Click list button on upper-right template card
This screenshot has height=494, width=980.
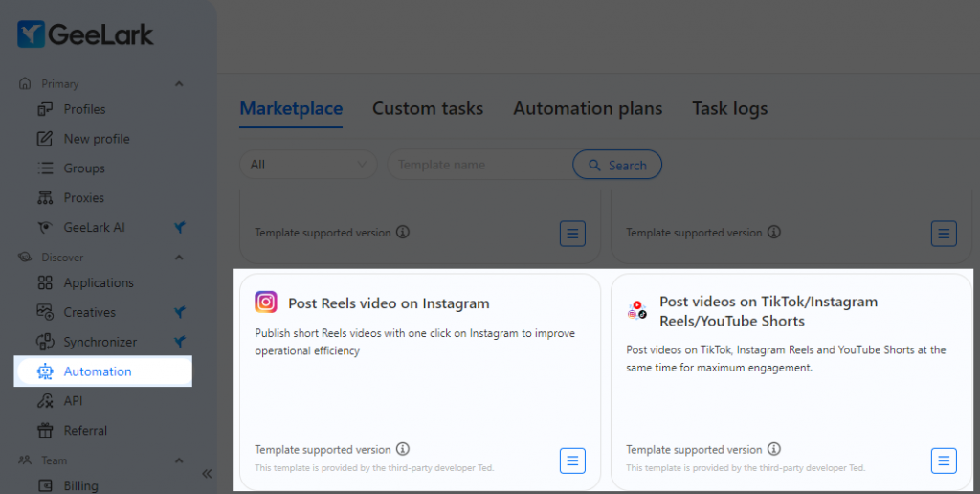[944, 234]
